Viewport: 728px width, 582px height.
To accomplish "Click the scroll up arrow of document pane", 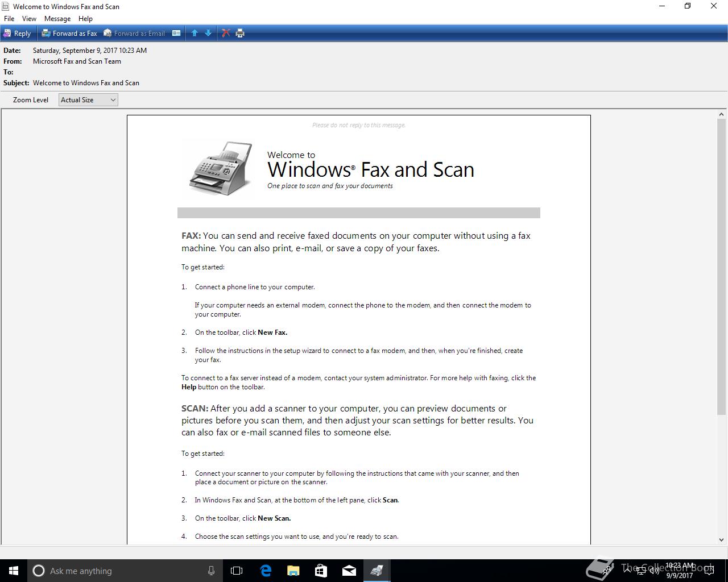I will pyautogui.click(x=722, y=114).
